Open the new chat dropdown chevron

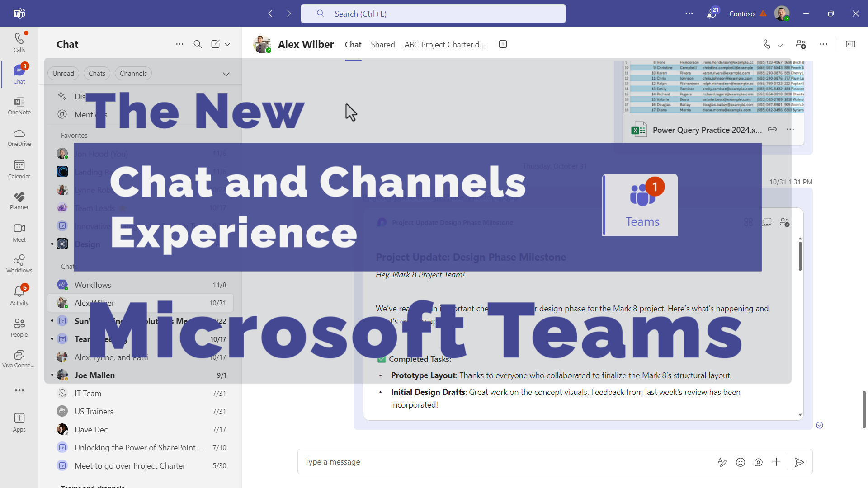(x=227, y=44)
